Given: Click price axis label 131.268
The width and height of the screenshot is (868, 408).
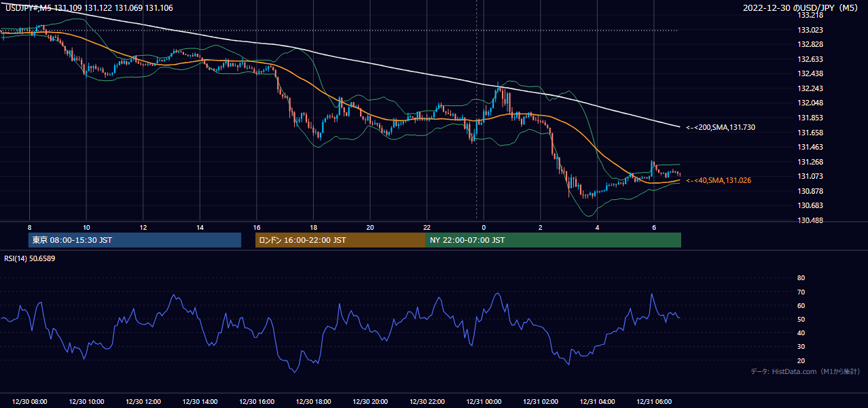Looking at the screenshot, I should [x=809, y=162].
